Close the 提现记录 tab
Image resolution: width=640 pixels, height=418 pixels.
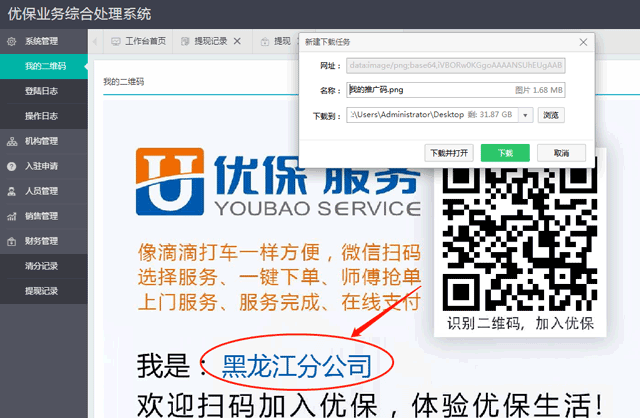[x=237, y=41]
